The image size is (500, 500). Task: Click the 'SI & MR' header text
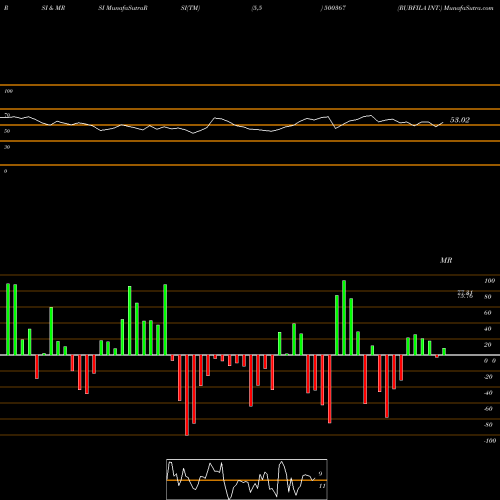53,8
